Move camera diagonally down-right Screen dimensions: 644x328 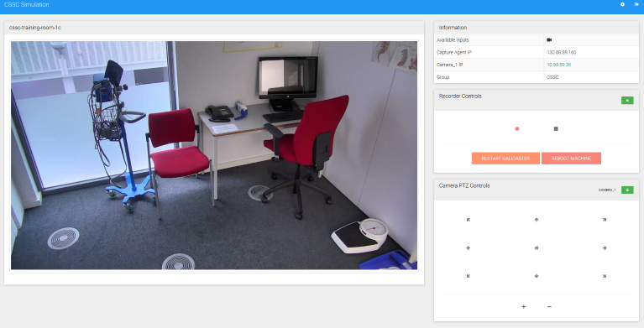pos(605,276)
